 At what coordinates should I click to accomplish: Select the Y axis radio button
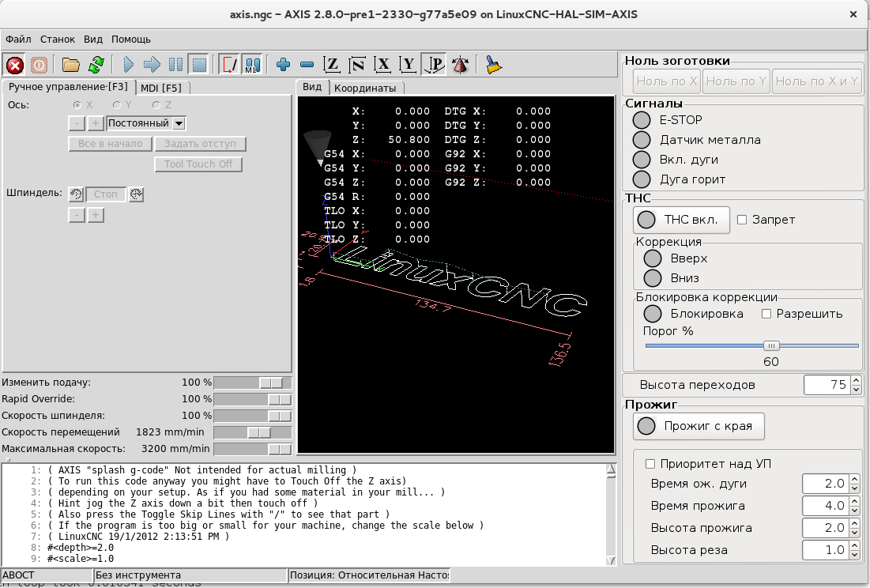[117, 104]
